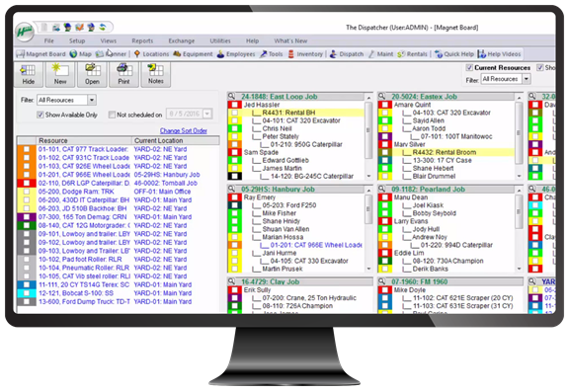Check the box beside Jed Hassler
569x392 pixels.
[x=235, y=105]
